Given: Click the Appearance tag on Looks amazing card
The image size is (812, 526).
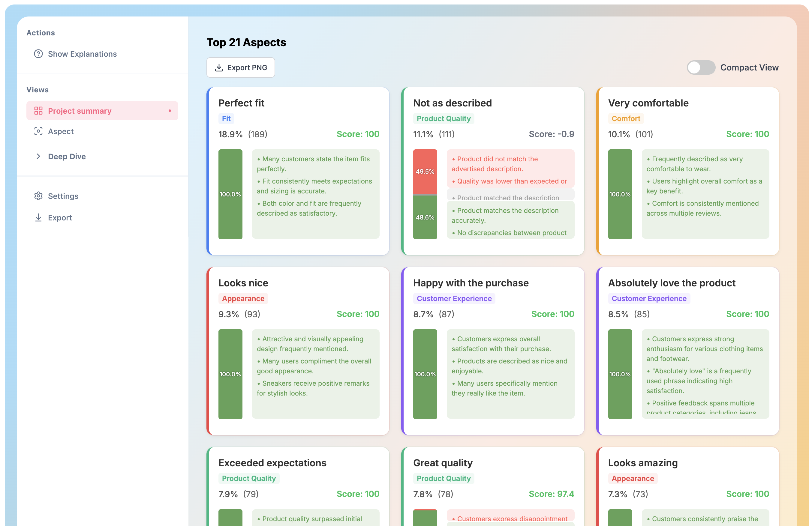Looking at the screenshot, I should click(632, 478).
